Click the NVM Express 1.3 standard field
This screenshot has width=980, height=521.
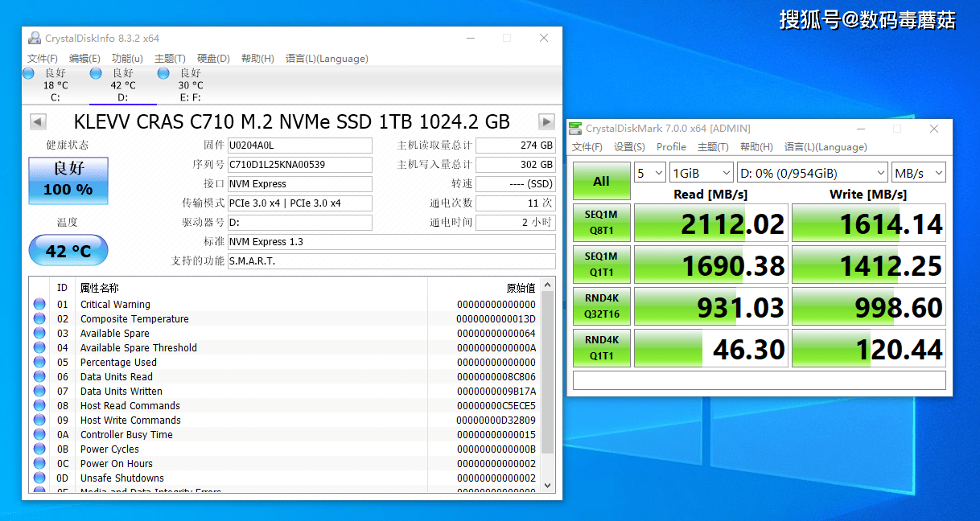[x=391, y=242]
